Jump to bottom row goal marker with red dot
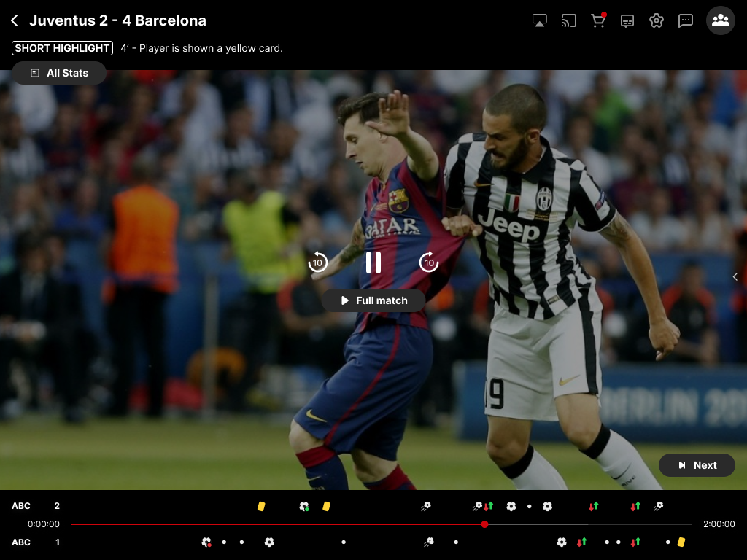This screenshot has width=747, height=560. click(x=206, y=542)
